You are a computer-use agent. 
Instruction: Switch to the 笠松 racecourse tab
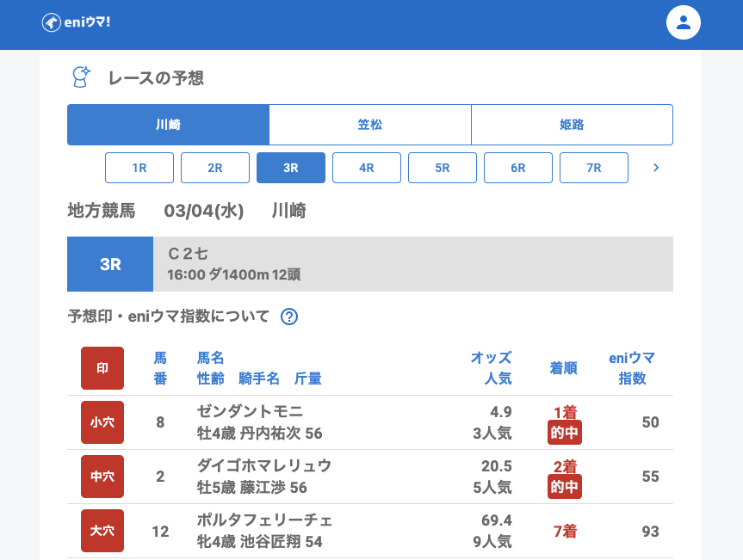pyautogui.click(x=370, y=125)
